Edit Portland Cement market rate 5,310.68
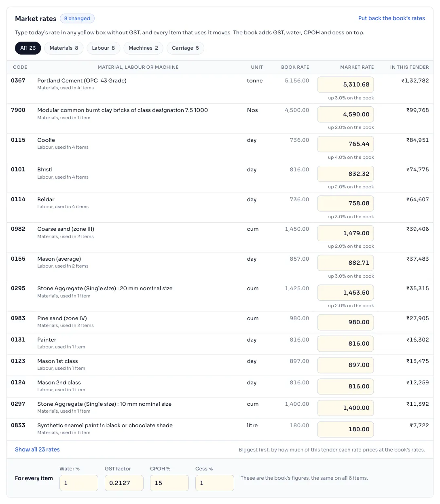 tap(345, 84)
